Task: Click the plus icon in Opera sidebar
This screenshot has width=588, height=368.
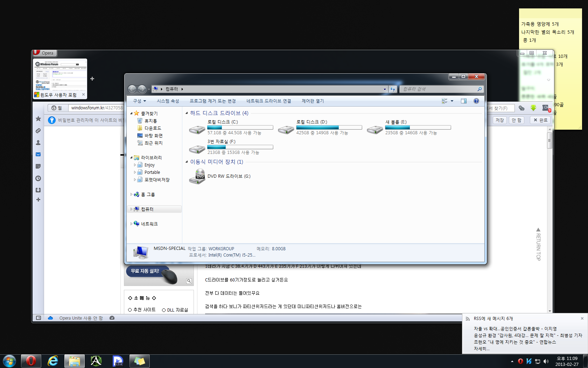Action: 38,200
